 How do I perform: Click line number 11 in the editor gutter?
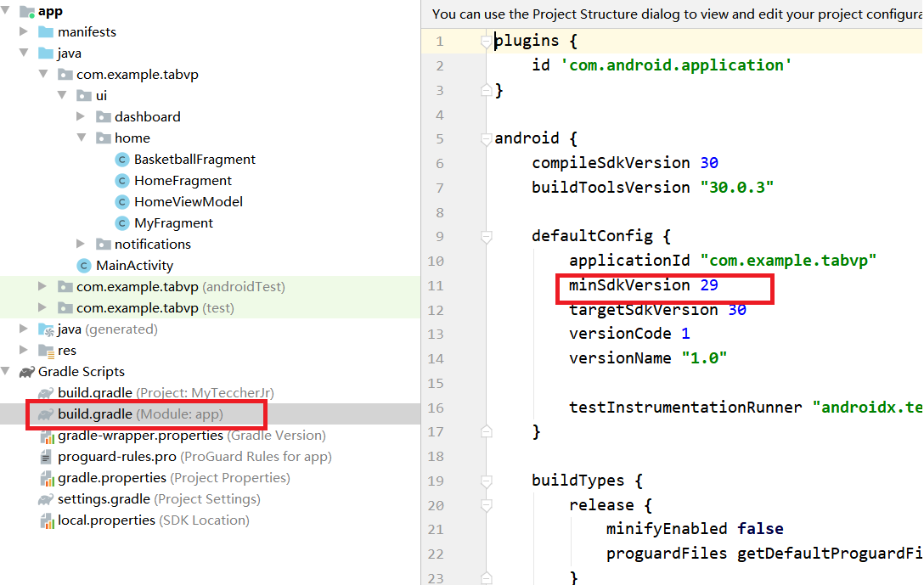coord(436,284)
